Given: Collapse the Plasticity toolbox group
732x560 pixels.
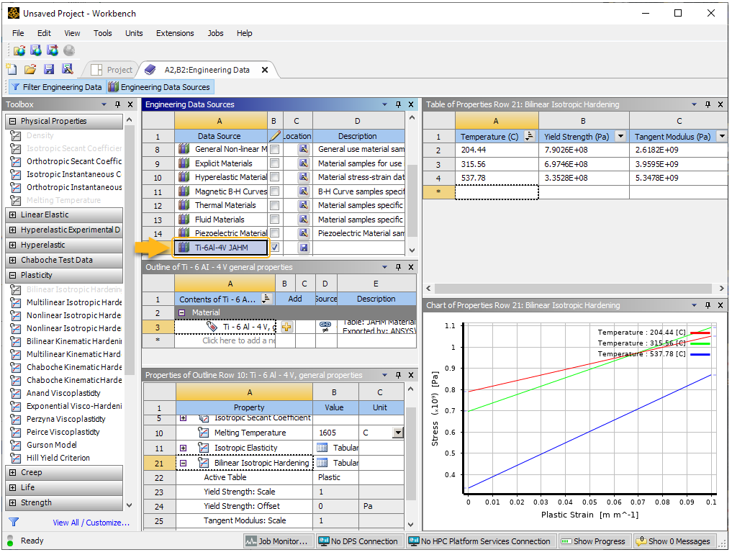Looking at the screenshot, I should pos(13,276).
